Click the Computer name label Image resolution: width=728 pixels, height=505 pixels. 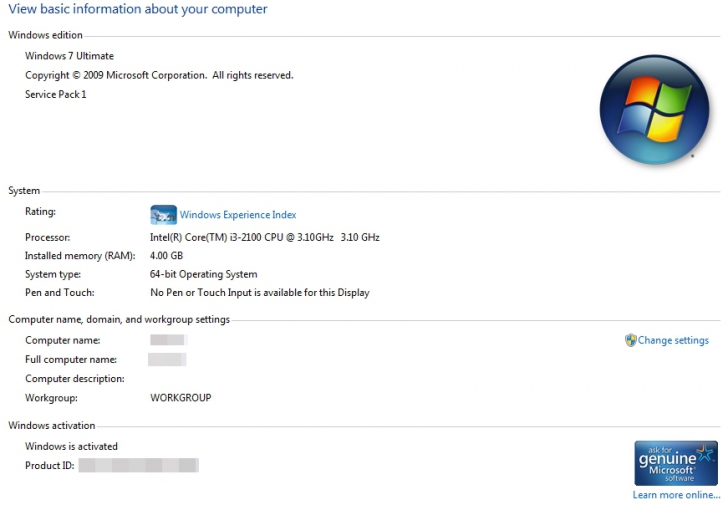pos(63,340)
